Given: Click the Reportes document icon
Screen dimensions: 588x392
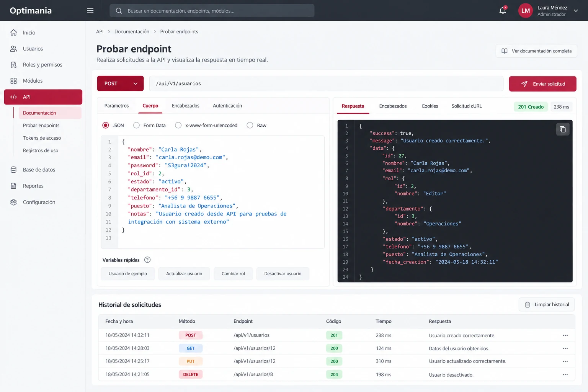Looking at the screenshot, I should tap(13, 186).
